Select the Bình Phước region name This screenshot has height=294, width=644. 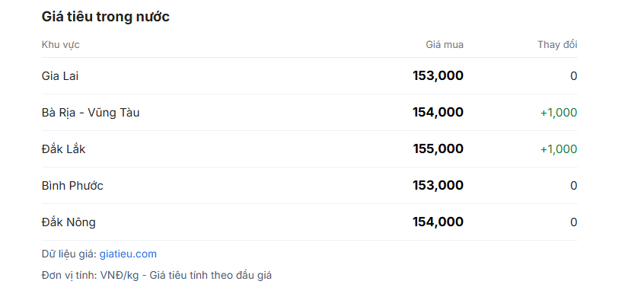click(72, 185)
